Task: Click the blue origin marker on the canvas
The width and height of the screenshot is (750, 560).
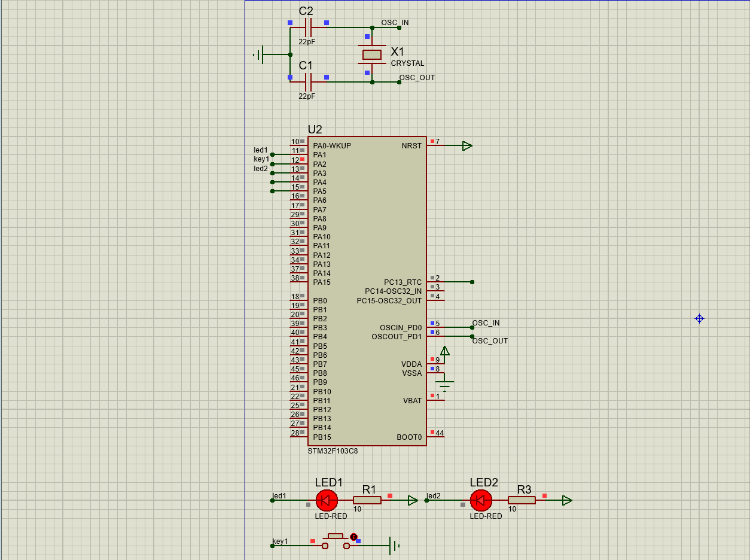Action: point(699,319)
